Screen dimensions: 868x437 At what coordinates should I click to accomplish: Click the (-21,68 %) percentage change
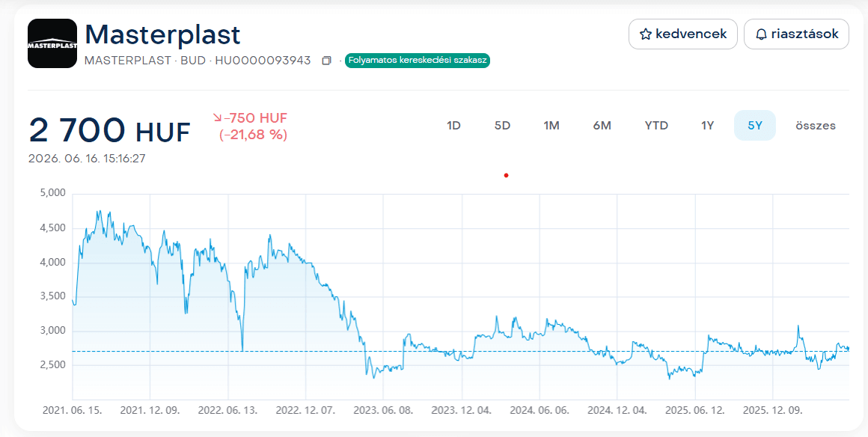point(253,135)
